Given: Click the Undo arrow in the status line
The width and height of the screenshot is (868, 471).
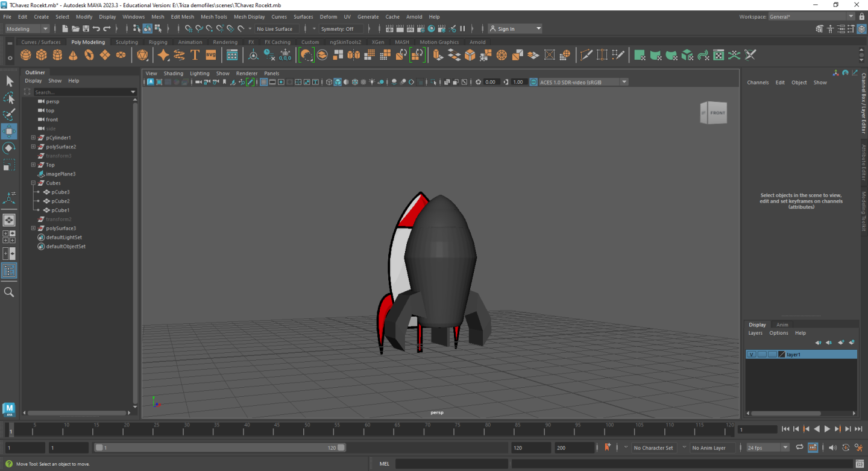Looking at the screenshot, I should tap(96, 28).
